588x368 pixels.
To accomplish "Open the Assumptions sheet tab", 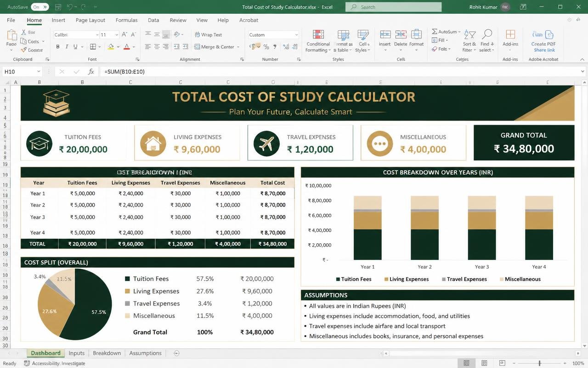I will pyautogui.click(x=145, y=353).
